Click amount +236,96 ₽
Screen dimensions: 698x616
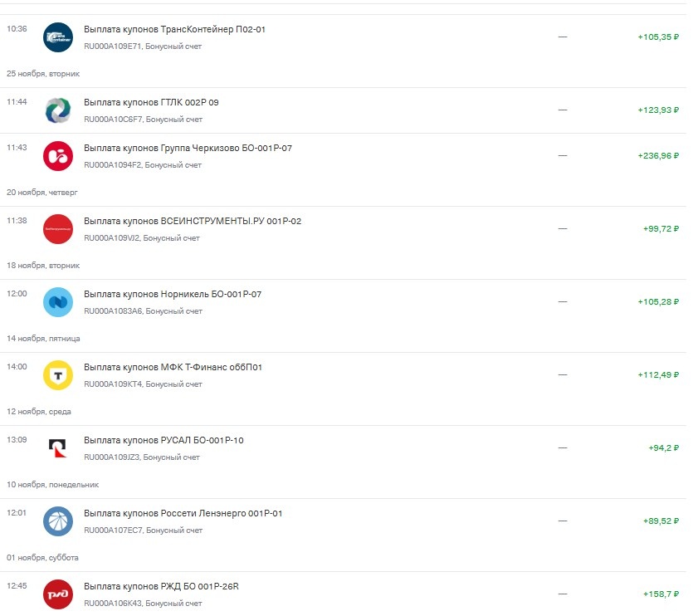point(658,156)
